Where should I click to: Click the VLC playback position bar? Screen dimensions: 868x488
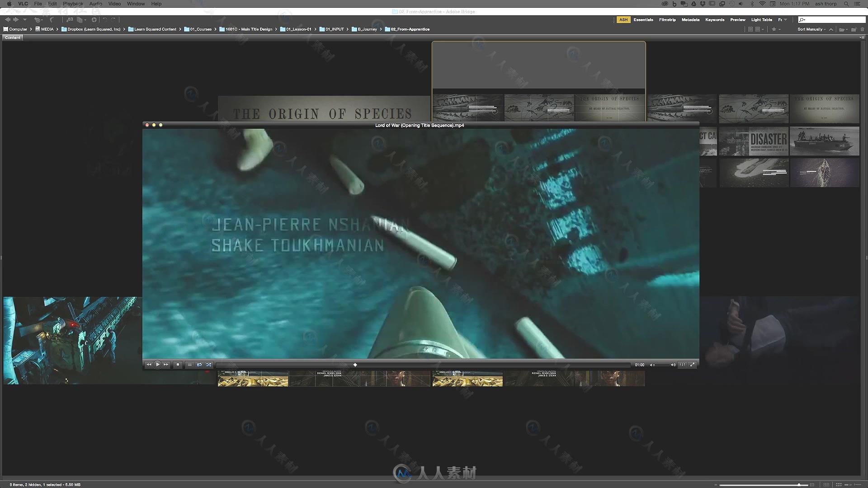(x=423, y=365)
